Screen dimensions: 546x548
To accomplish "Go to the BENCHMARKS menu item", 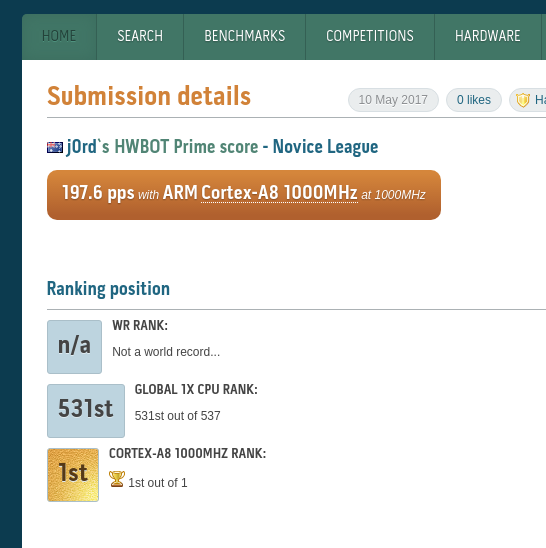I will (245, 36).
